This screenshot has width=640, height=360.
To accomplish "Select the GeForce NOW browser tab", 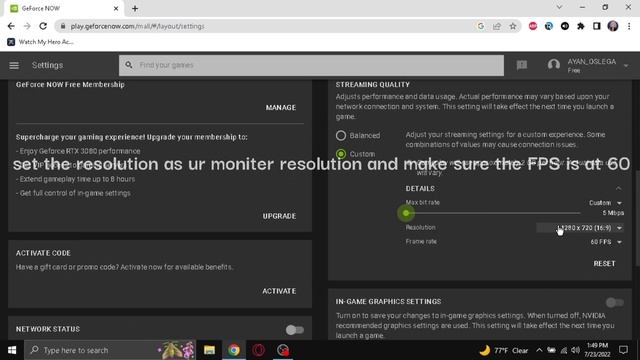I will [x=64, y=9].
